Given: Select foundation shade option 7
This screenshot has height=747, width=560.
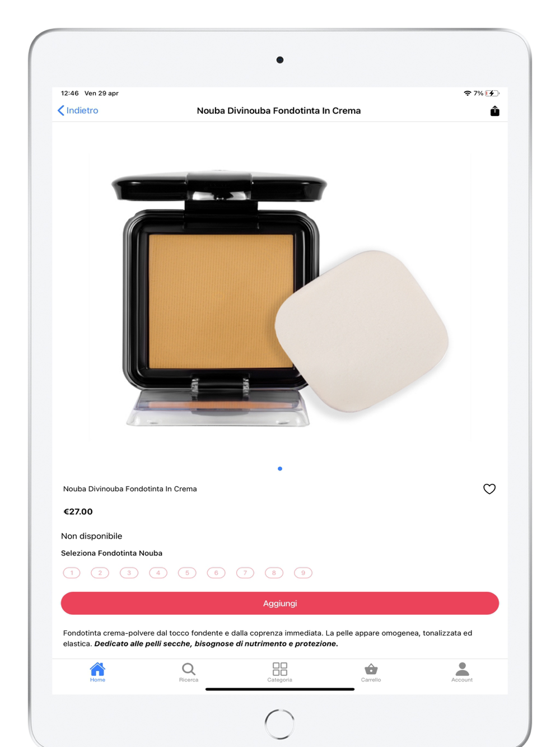Looking at the screenshot, I should (245, 573).
